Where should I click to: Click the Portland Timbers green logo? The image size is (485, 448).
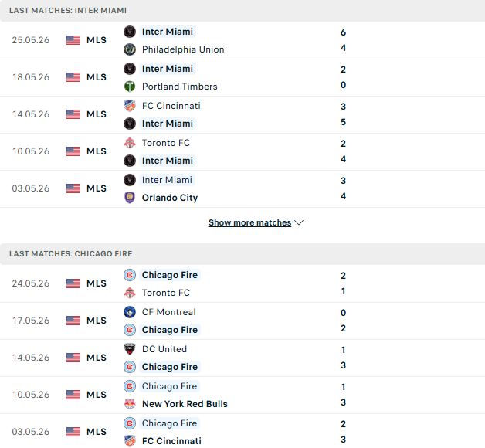(x=130, y=87)
